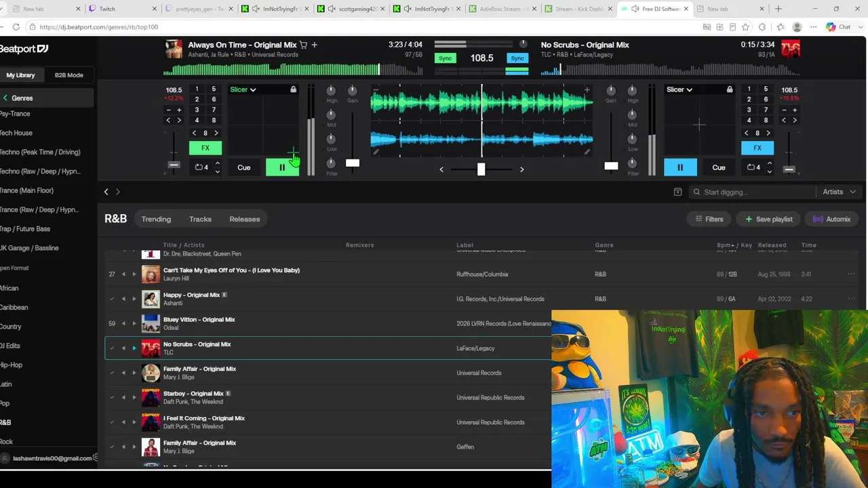Screen dimensions: 868x488
Task: Open more options for Lauryn Hill track
Action: pyautogui.click(x=851, y=274)
